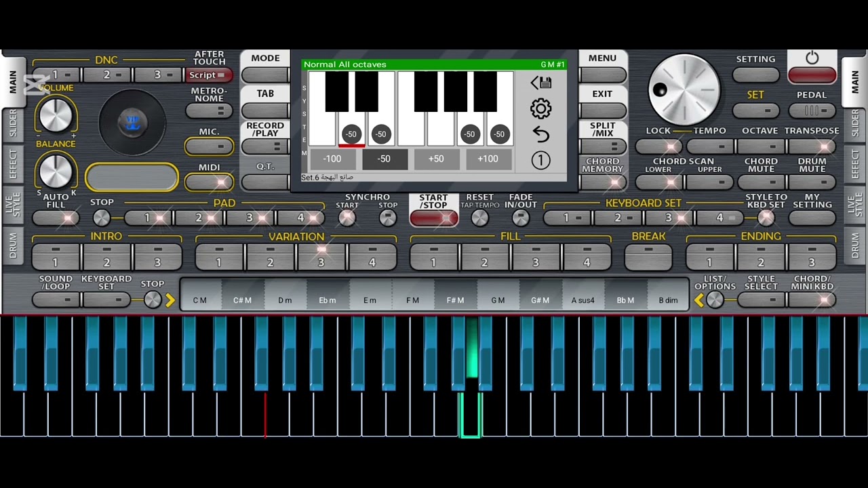Open the left Live Style side tab

13,205
